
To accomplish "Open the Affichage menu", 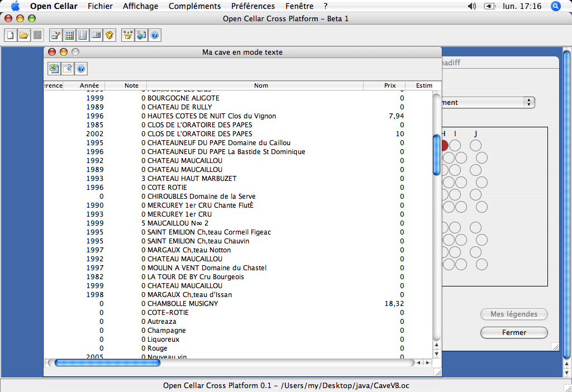I will tap(140, 6).
